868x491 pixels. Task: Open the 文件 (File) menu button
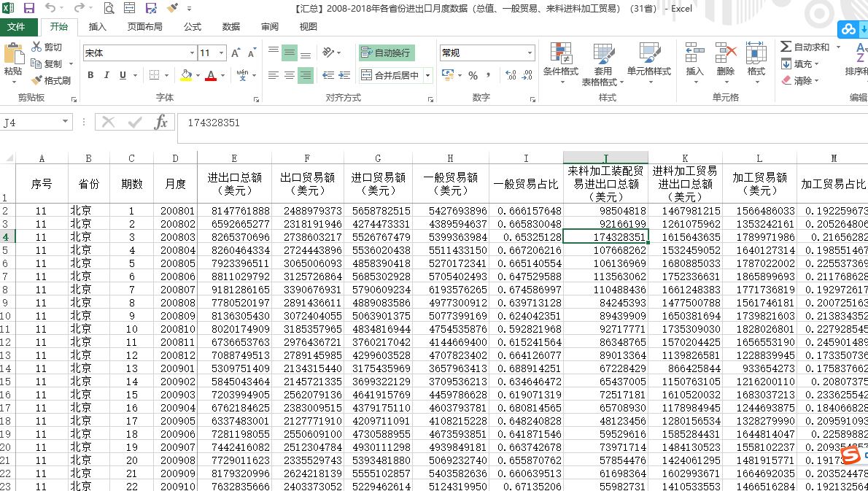tap(16, 27)
